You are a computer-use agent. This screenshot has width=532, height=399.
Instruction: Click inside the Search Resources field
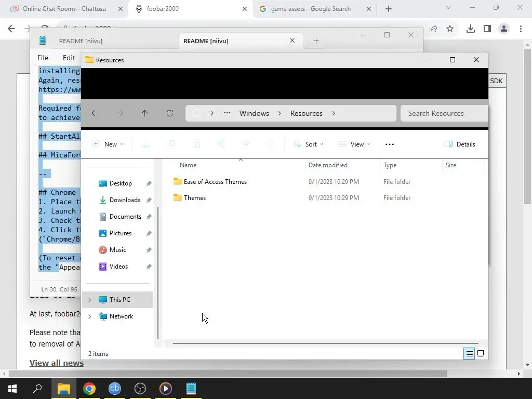point(445,113)
